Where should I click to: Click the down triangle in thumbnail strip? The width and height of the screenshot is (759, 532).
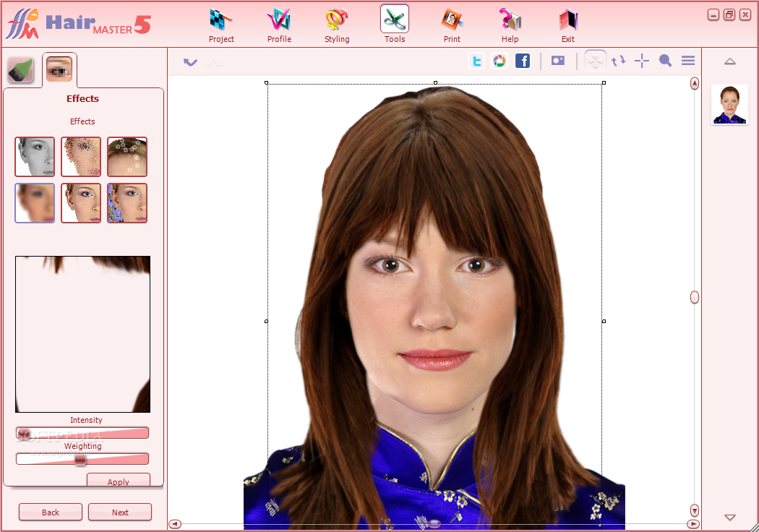pyautogui.click(x=730, y=518)
